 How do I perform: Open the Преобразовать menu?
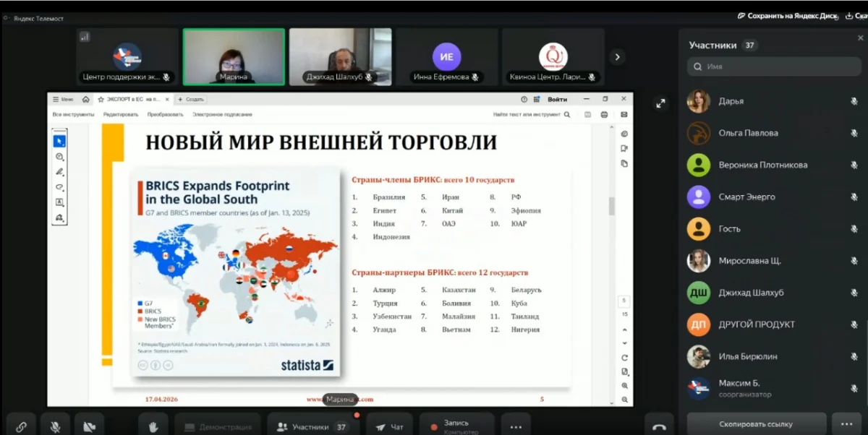[x=165, y=114]
